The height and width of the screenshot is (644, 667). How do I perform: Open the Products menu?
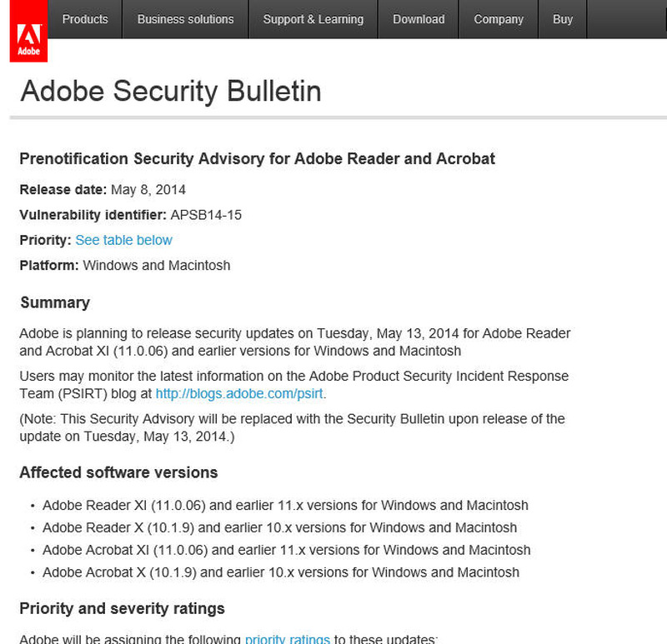pos(85,19)
